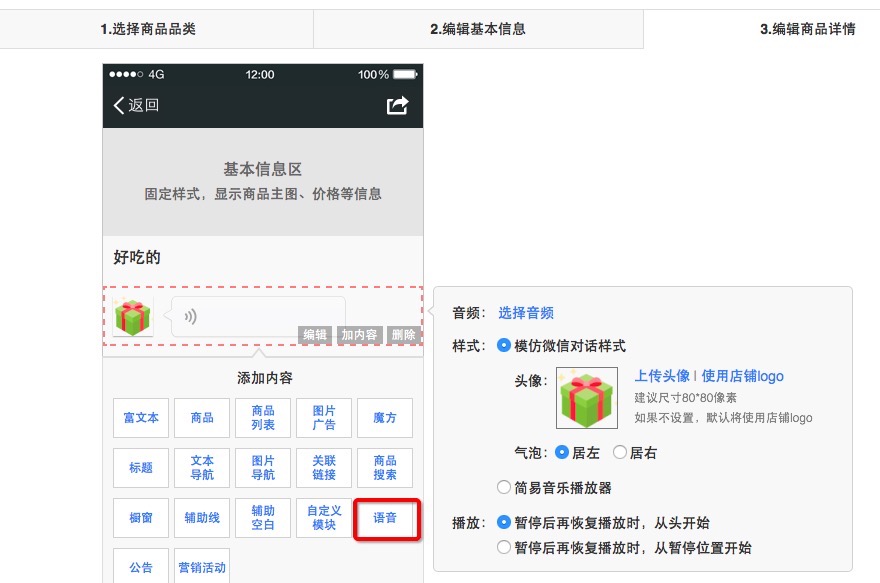
Task: Click the 上传头像 link
Action: 662,376
